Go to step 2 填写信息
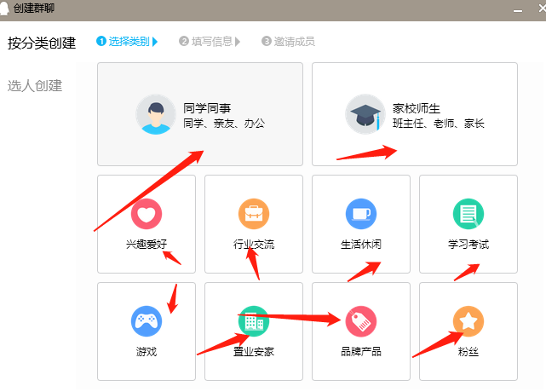Viewport: 546px width, 392px height. 210,42
